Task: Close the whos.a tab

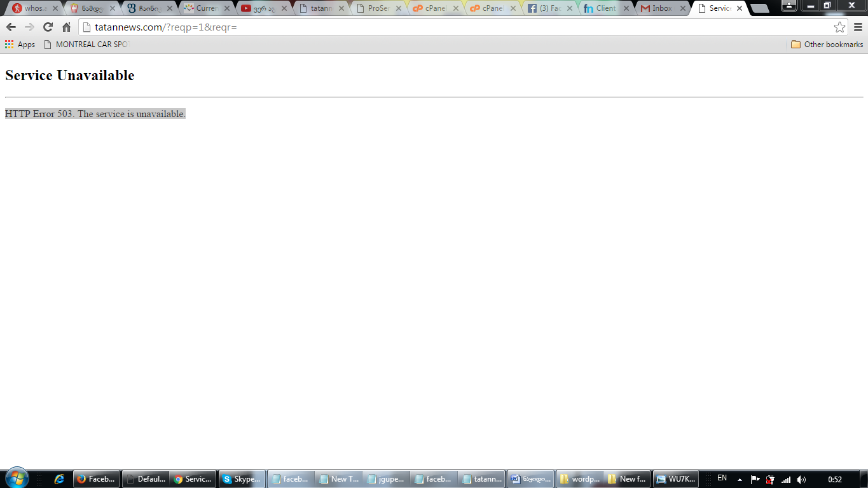Action: point(55,8)
